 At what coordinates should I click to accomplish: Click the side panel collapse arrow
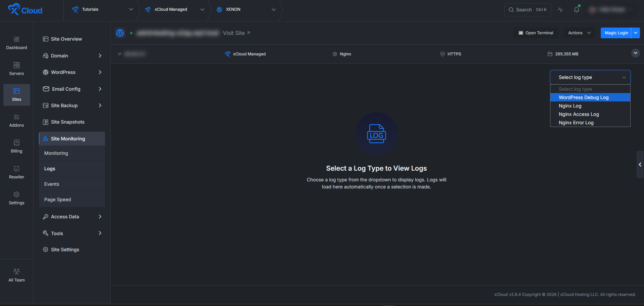640,165
